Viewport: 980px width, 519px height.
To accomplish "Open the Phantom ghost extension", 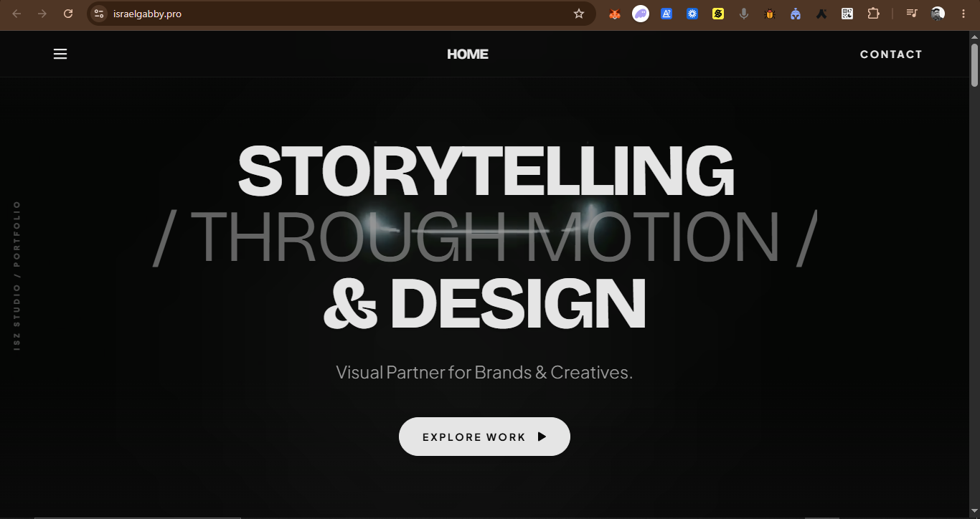I will [x=641, y=14].
